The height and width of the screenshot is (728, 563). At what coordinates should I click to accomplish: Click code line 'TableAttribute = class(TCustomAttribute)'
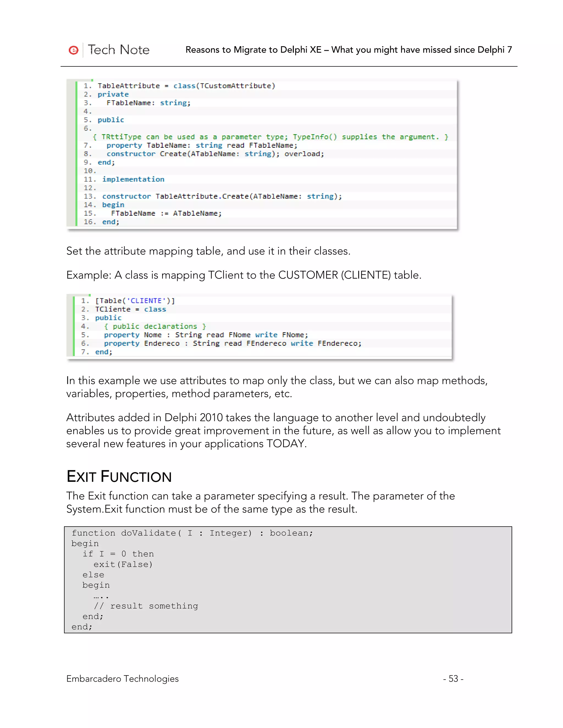(x=186, y=86)
